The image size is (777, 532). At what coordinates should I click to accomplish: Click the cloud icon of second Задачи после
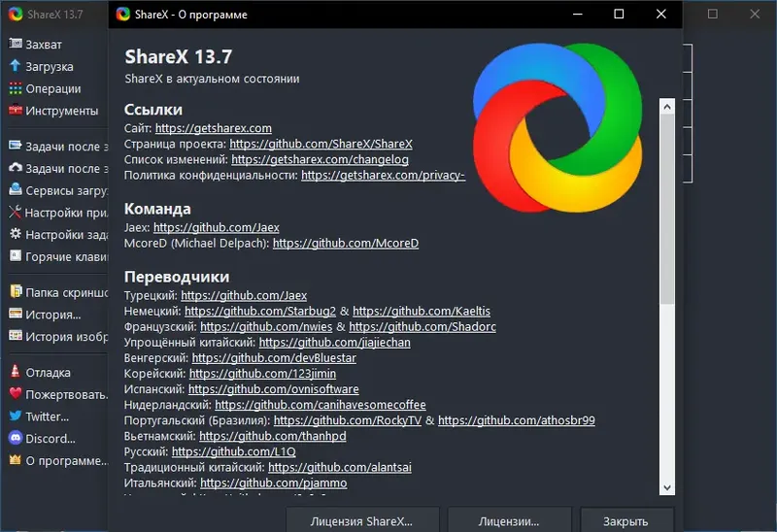point(16,167)
